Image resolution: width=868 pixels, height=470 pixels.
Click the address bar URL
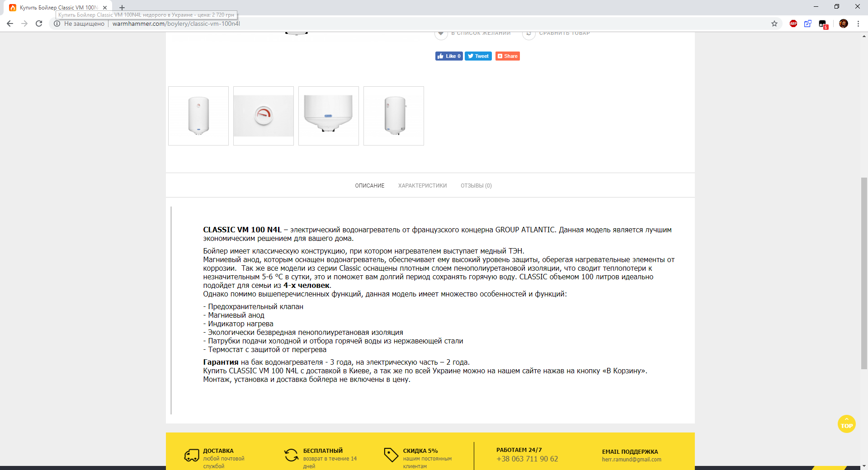click(176, 23)
